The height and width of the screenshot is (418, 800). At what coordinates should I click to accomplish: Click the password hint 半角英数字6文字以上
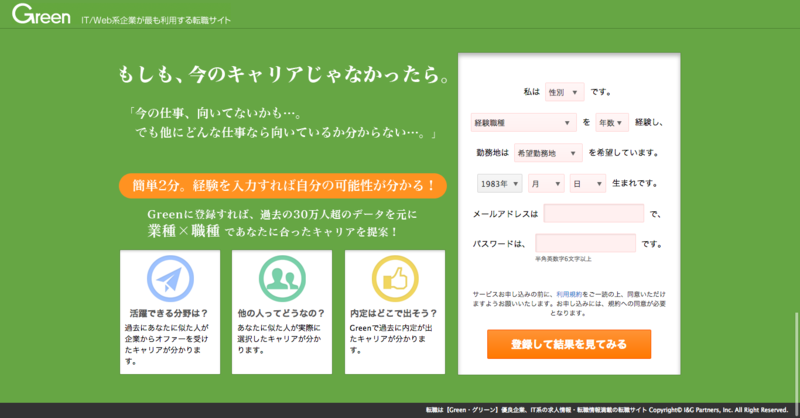point(563,259)
